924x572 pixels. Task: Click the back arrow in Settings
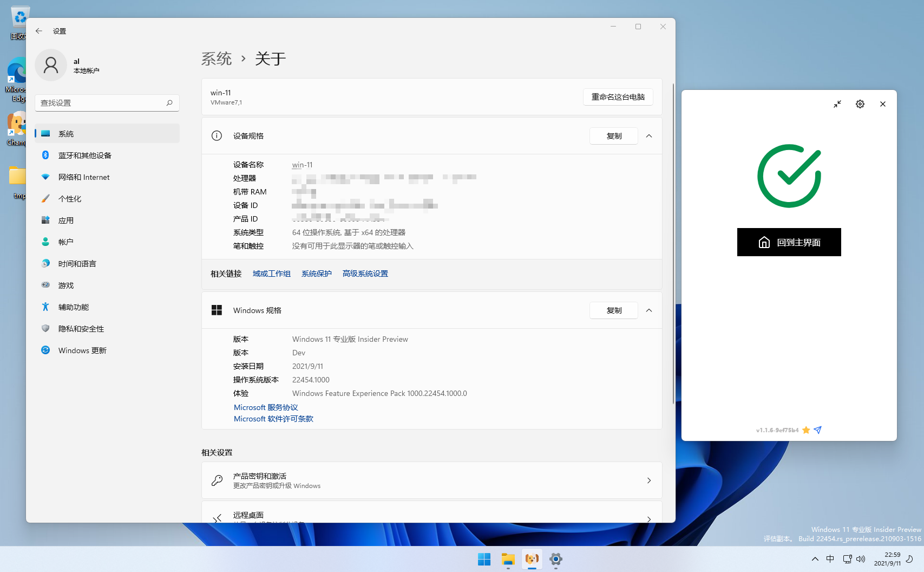pos(39,31)
